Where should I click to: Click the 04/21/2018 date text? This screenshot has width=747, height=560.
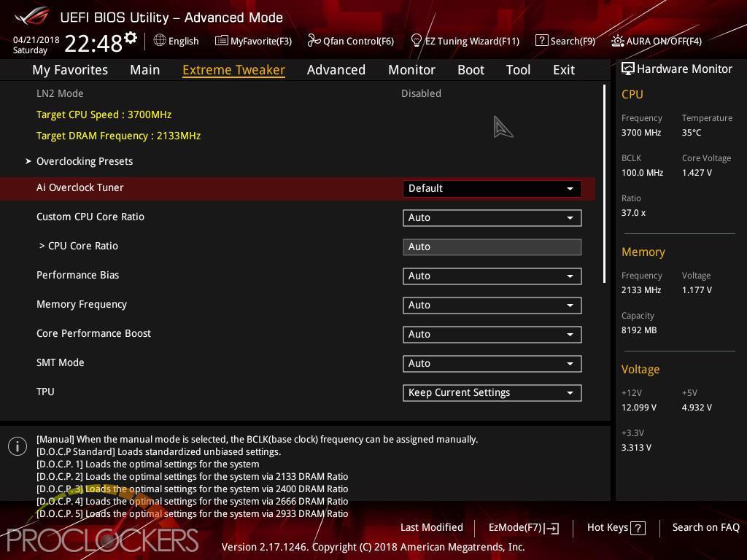coord(36,40)
